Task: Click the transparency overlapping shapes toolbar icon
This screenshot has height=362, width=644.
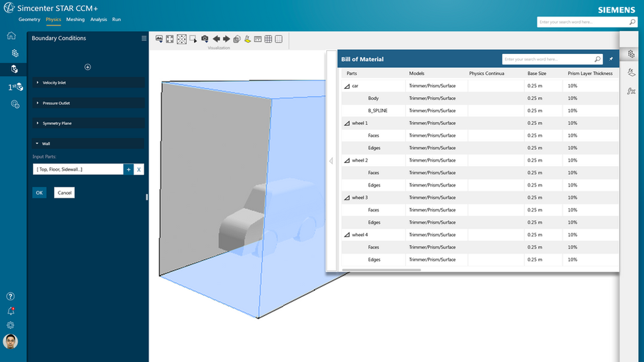Action: (x=237, y=39)
